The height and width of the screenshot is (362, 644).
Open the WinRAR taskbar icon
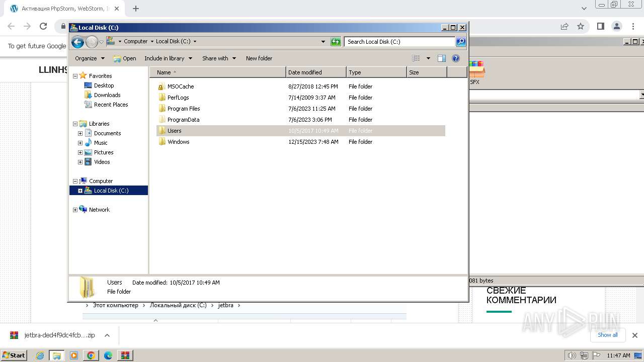tap(125, 355)
